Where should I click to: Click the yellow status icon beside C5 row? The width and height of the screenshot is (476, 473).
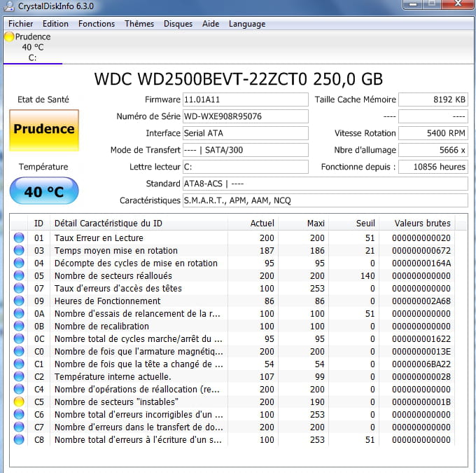click(x=18, y=402)
